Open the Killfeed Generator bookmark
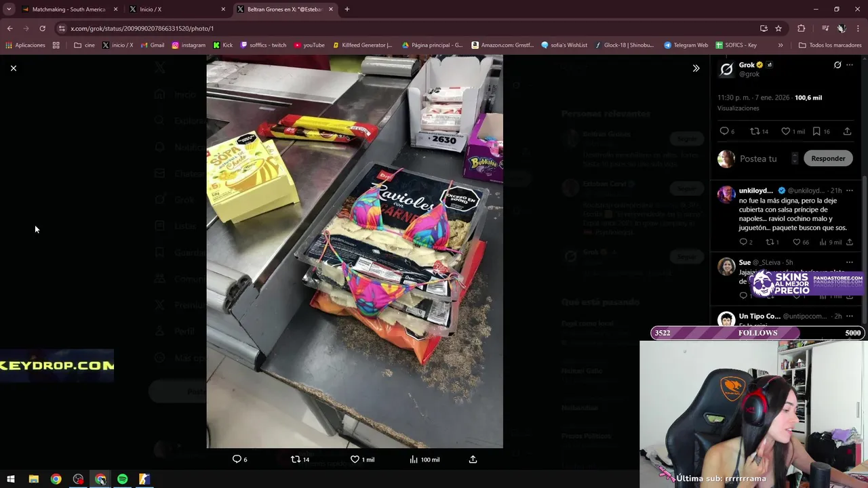This screenshot has width=868, height=488. [362, 45]
